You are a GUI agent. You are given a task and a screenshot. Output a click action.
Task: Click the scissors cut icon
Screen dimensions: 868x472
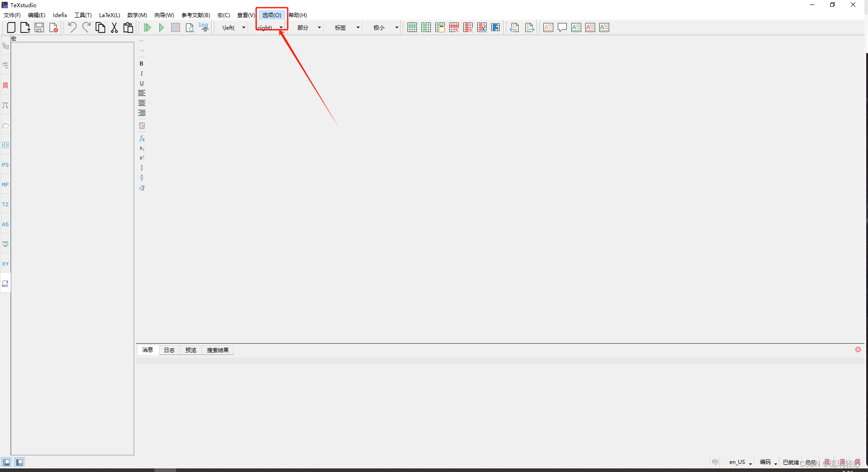click(114, 27)
